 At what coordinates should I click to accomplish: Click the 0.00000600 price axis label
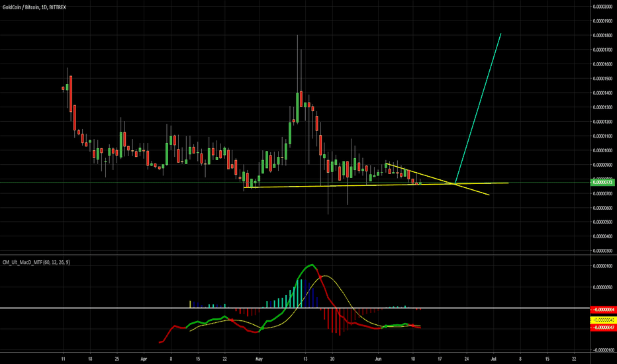point(602,208)
